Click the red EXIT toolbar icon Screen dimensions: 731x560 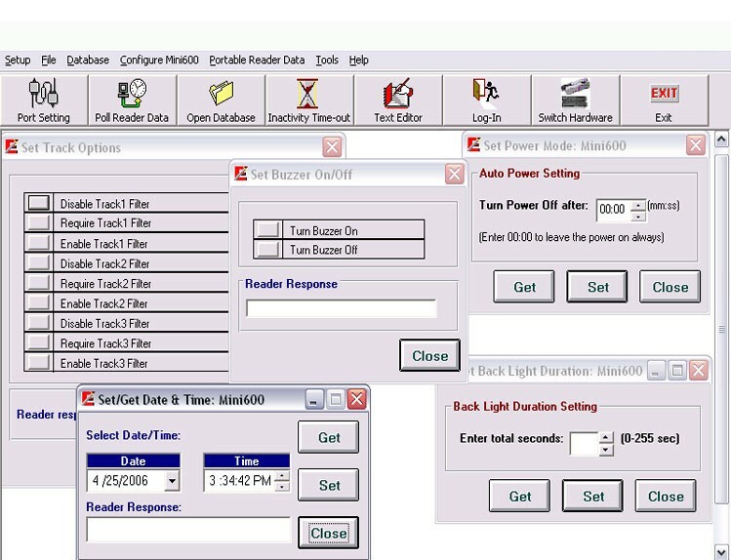pos(664,100)
